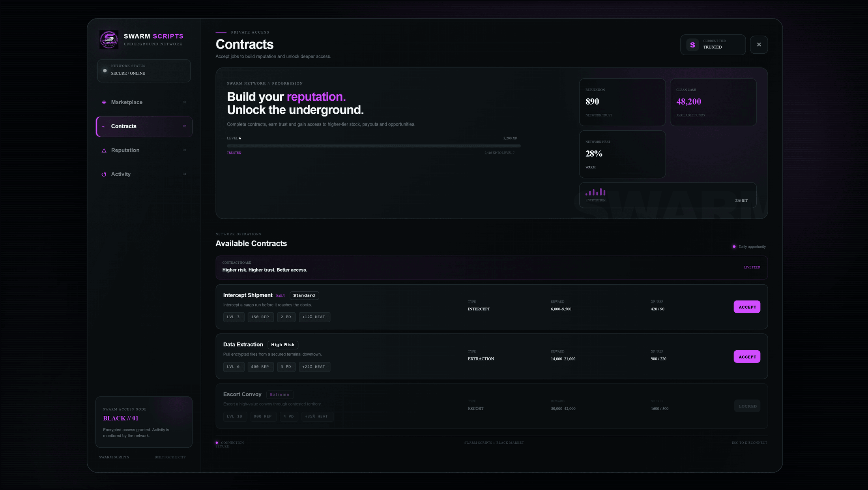
Task: Click the "1600 / 500" XP/REP value
Action: coord(660,409)
